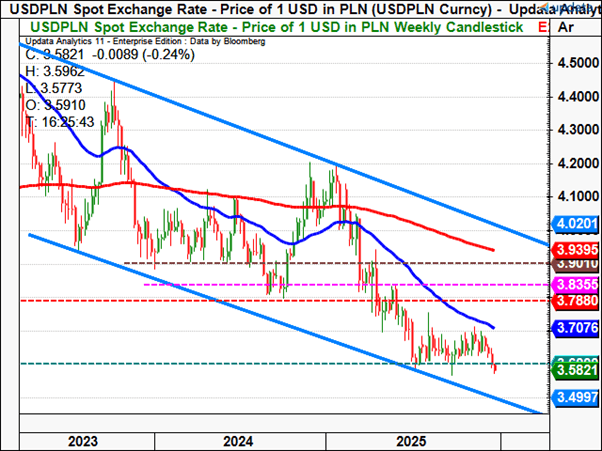Click the 4.5000 price axis label
Image resolution: width=602 pixels, height=451 pixels.
pyautogui.click(x=575, y=63)
